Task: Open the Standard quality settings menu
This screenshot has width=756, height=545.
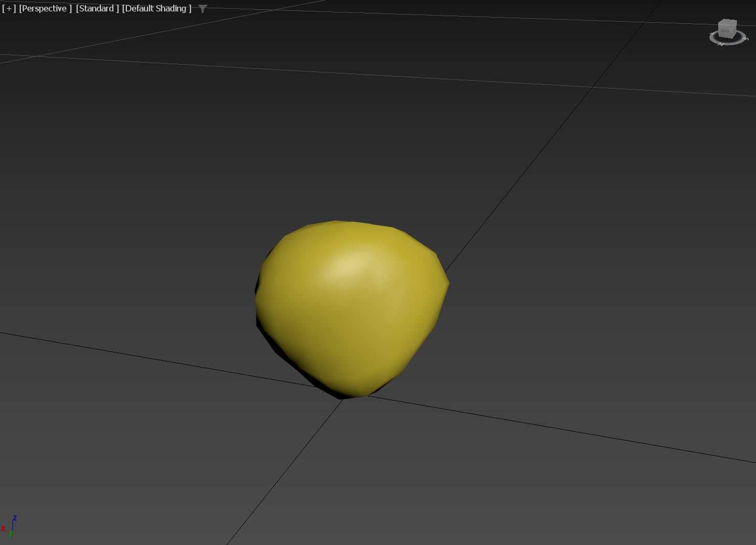Action: 97,8
